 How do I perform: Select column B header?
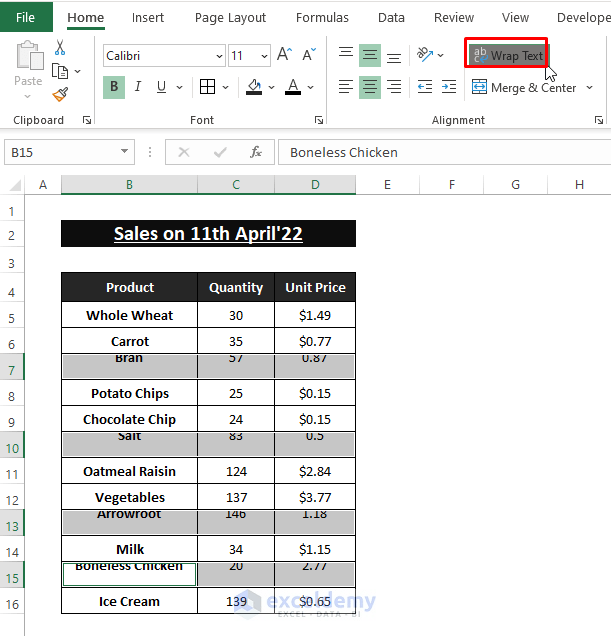tap(129, 185)
